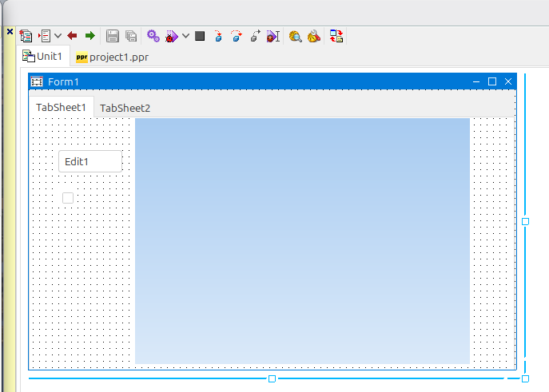Close the docked panel with the X
Image resolution: width=549 pixels, height=392 pixels.
point(10,31)
